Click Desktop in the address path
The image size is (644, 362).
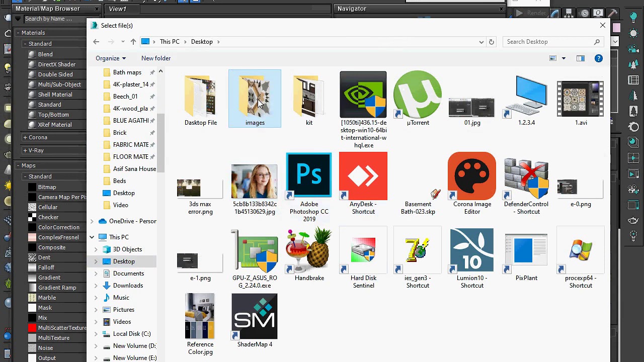click(202, 42)
